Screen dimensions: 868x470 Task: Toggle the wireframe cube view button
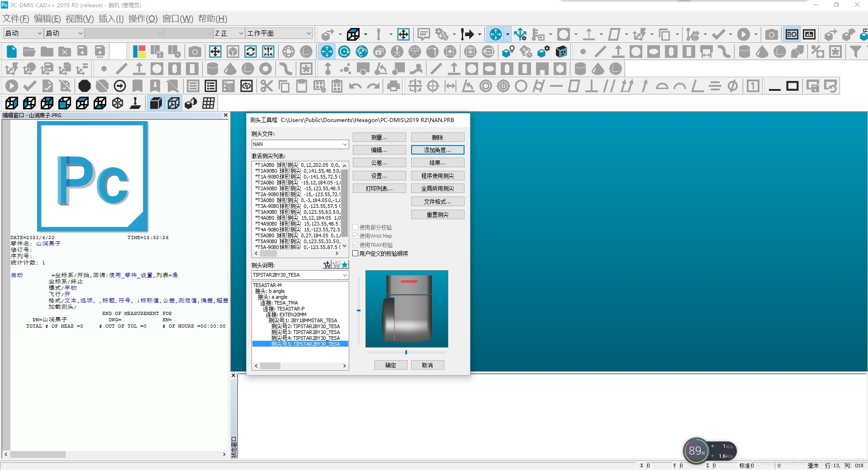click(x=174, y=103)
